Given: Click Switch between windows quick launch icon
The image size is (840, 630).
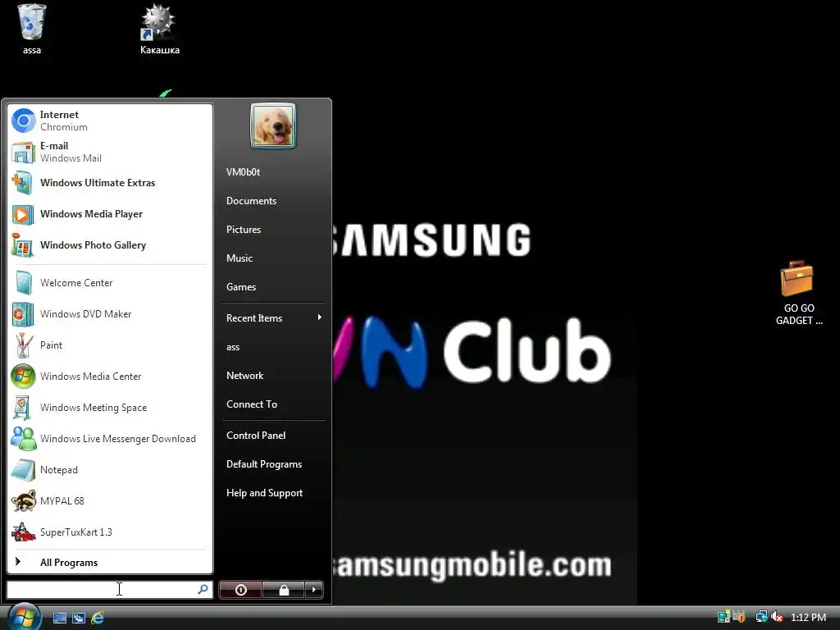Looking at the screenshot, I should [x=79, y=618].
